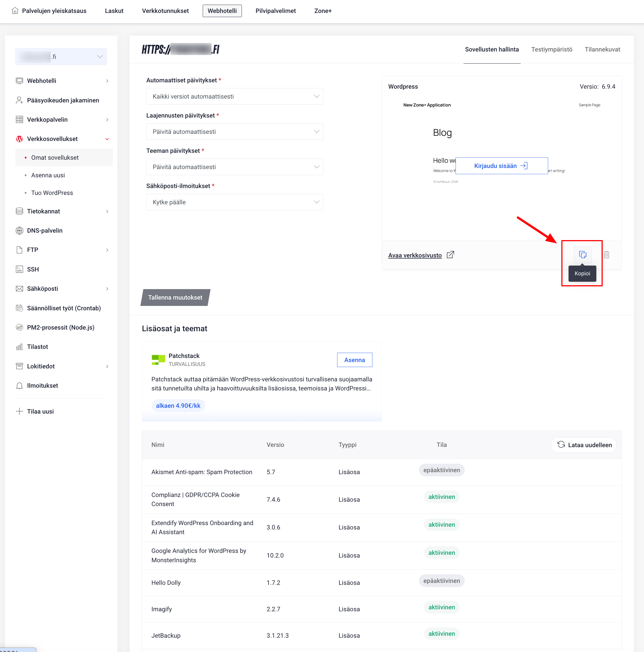
Task: Click the Ilmoitukset bell icon
Action: click(20, 385)
